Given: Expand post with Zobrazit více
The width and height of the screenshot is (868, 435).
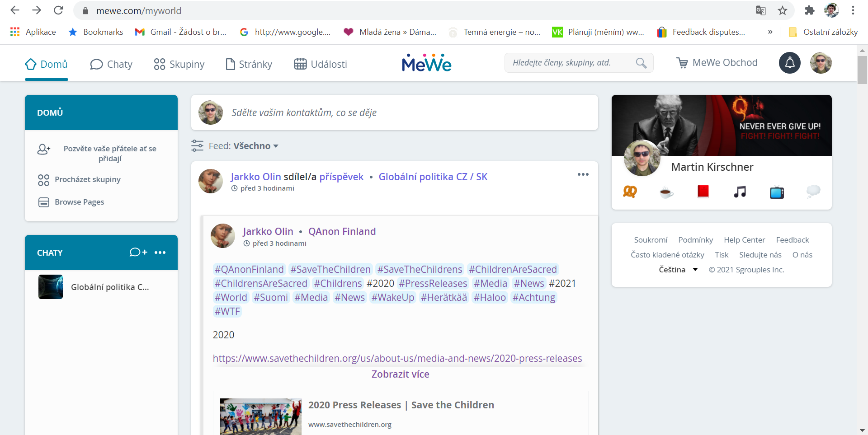Looking at the screenshot, I should [x=400, y=374].
